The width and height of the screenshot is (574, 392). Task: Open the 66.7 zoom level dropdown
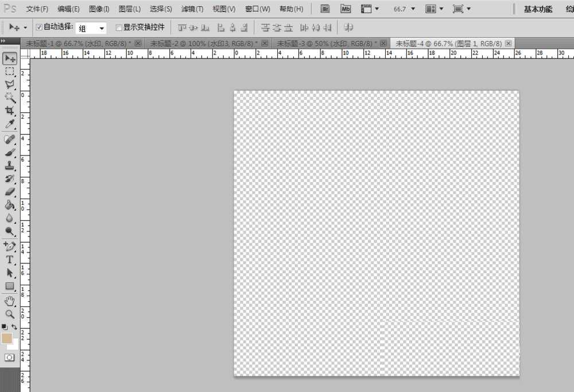point(413,9)
